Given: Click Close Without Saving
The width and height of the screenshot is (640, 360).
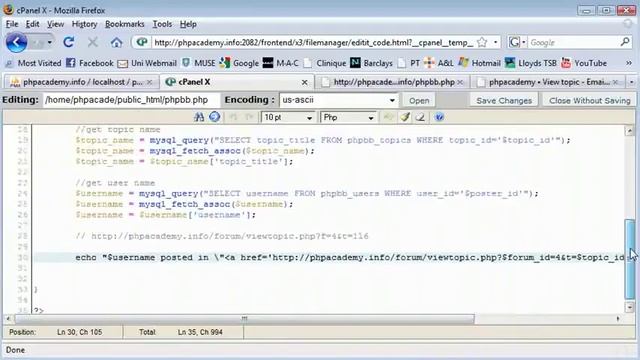Looking at the screenshot, I should coord(589,100).
